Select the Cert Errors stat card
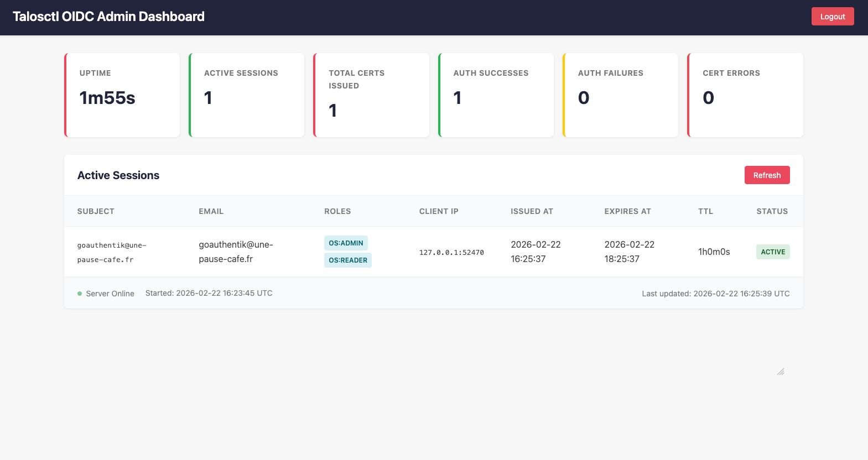868x460 pixels. click(x=745, y=95)
